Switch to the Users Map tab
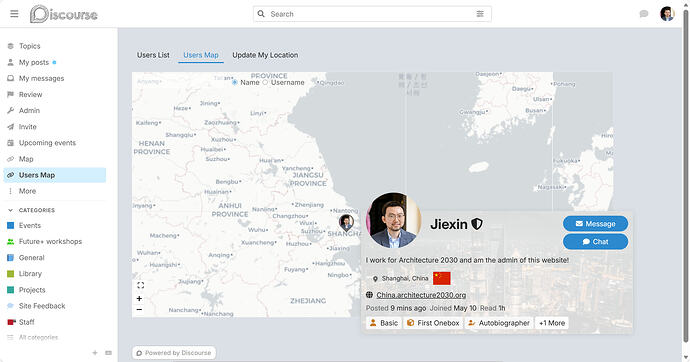This screenshot has height=362, width=690. pos(201,55)
